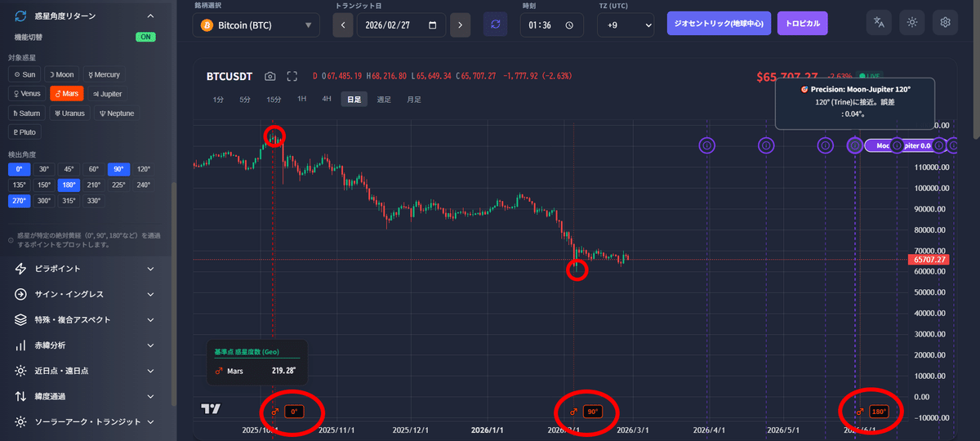Click the up-down arrows icon of 緯度通過
Viewport: 980px width, 441px height.
point(20,396)
